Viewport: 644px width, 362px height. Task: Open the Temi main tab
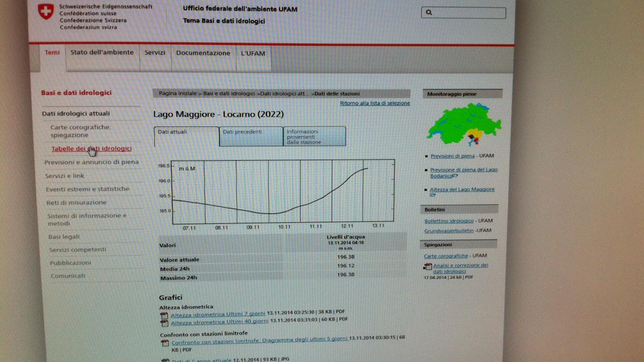pos(52,53)
